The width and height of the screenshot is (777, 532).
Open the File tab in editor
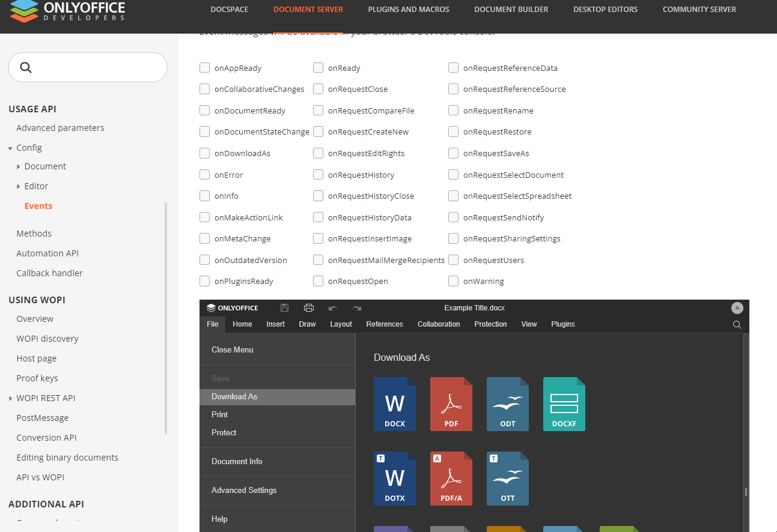(x=213, y=324)
